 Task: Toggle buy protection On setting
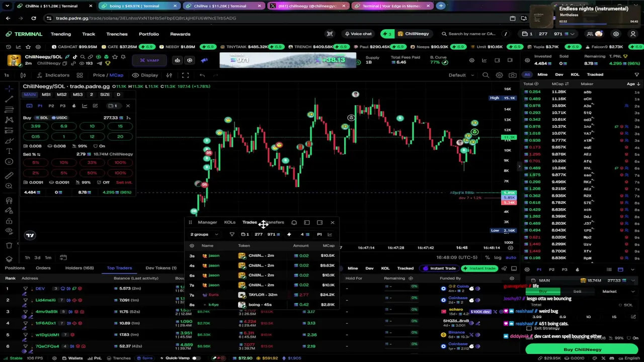(x=99, y=146)
